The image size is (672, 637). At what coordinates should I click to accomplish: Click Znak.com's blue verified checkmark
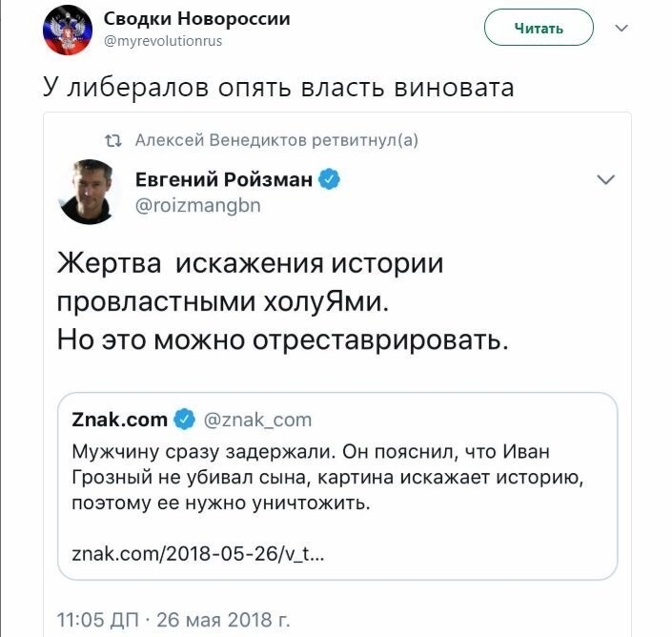[184, 420]
